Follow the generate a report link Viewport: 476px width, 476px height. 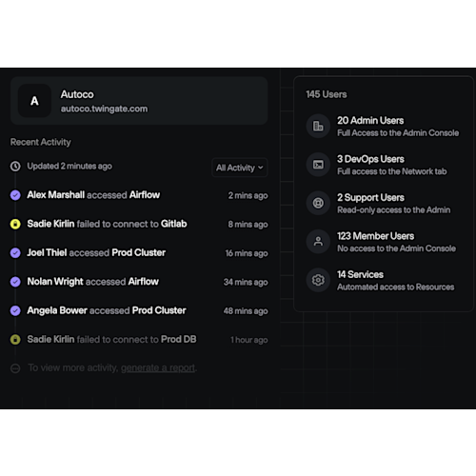[x=158, y=367]
